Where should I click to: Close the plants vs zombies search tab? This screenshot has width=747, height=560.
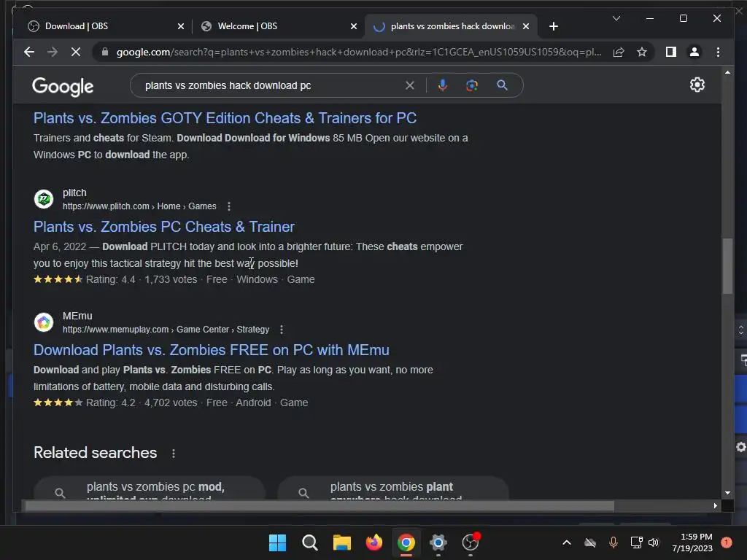(526, 26)
